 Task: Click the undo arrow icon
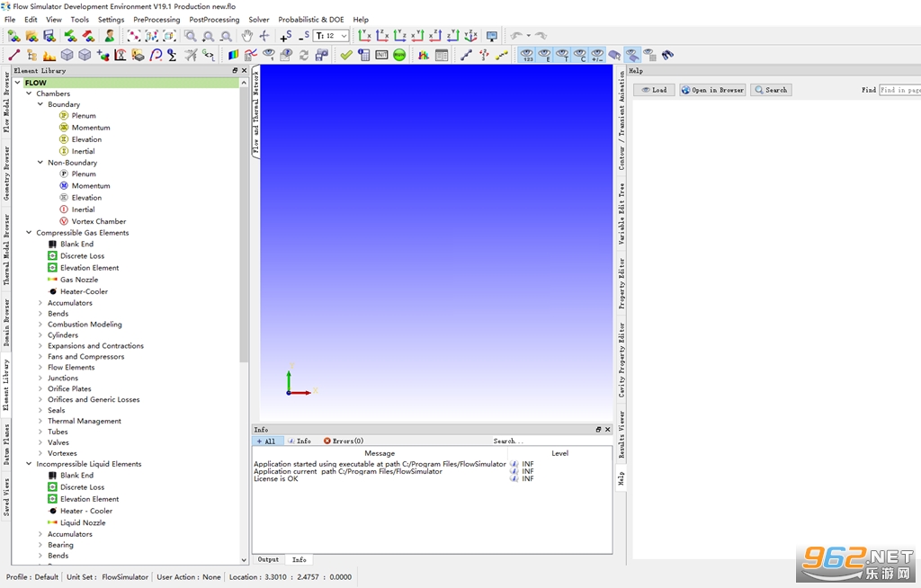point(516,36)
